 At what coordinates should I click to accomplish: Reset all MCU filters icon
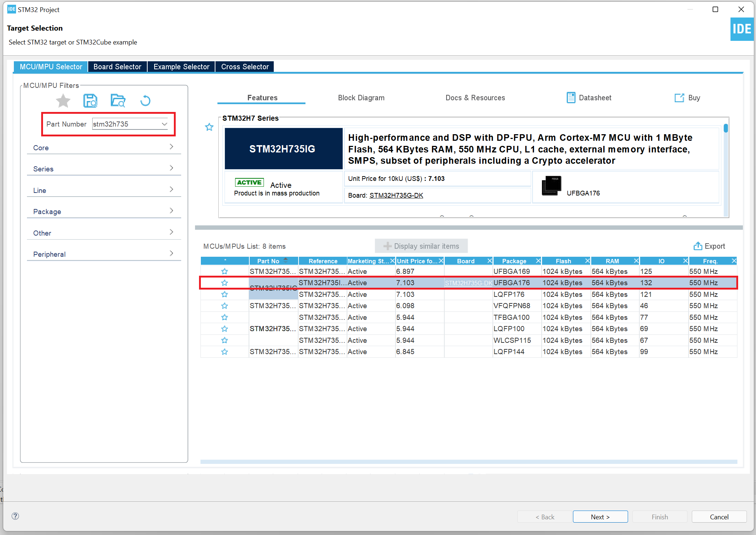coord(145,101)
